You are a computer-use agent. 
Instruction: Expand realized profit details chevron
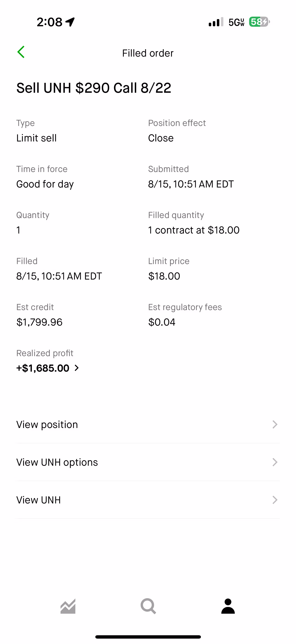pos(77,368)
